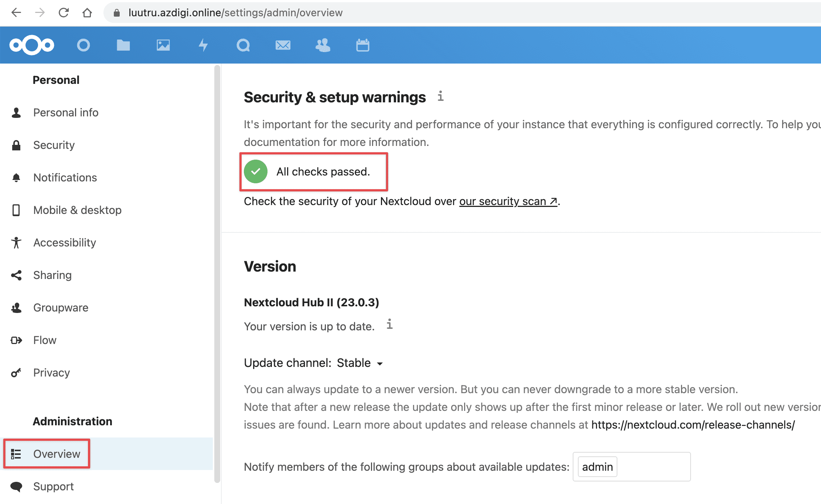Open Flow settings
Image resolution: width=821 pixels, height=504 pixels.
point(106,340)
